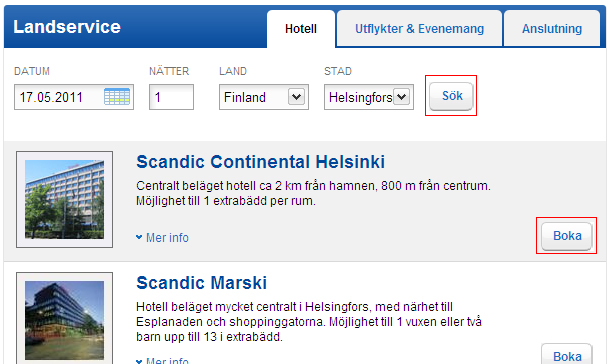Follow the Scandic Marski heading link

tap(201, 283)
